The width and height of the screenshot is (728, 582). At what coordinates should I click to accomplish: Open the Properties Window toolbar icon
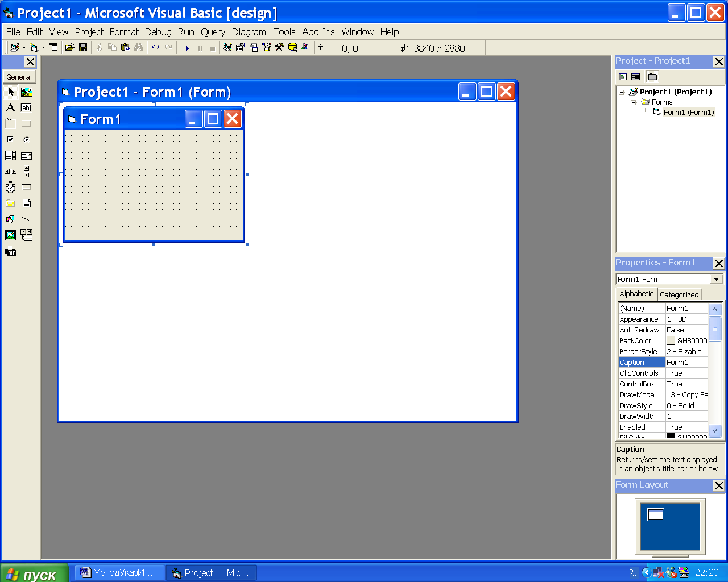241,48
